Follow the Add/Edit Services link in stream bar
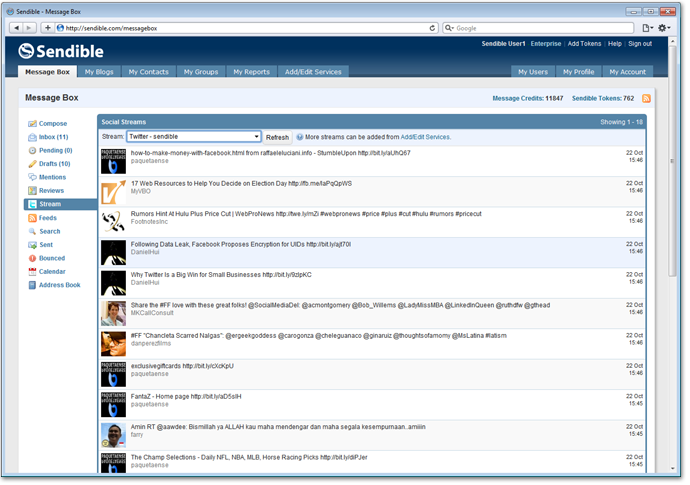Viewport: 690px width, 485px height. pos(425,137)
